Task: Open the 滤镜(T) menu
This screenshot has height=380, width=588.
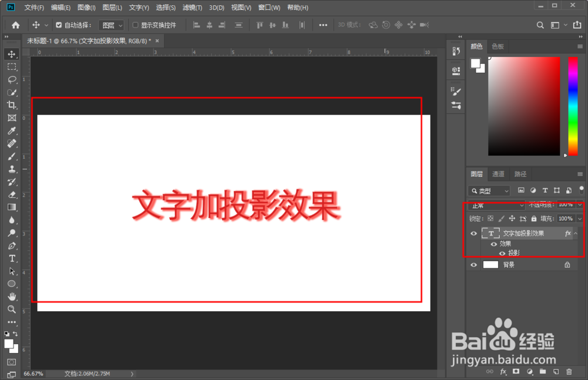Action: point(192,8)
